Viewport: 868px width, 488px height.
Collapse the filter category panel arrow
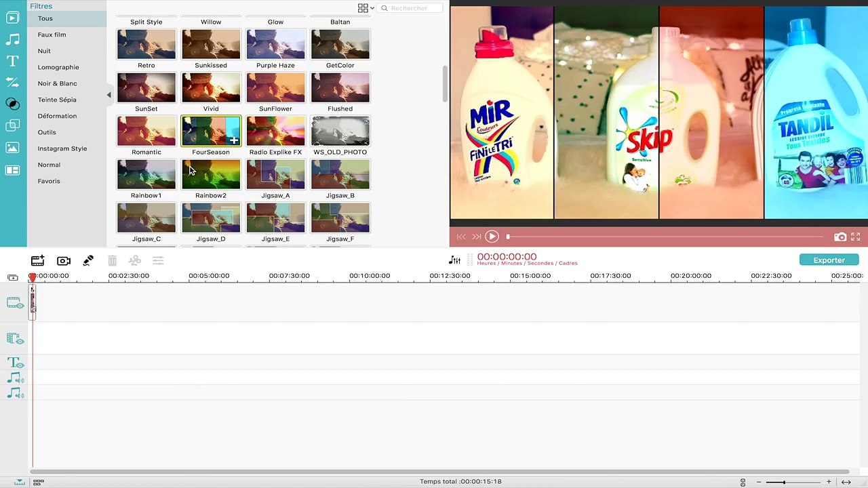click(x=108, y=95)
